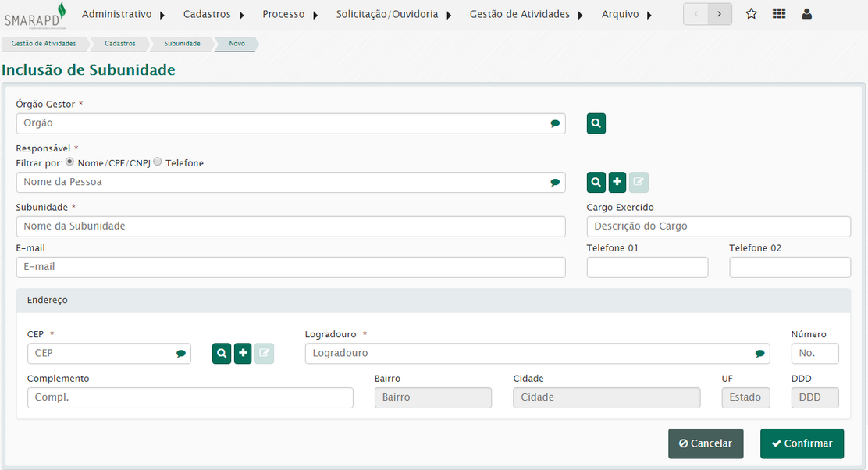Open the Gestão de Atividades menu
The width and height of the screenshot is (868, 470).
[x=525, y=14]
